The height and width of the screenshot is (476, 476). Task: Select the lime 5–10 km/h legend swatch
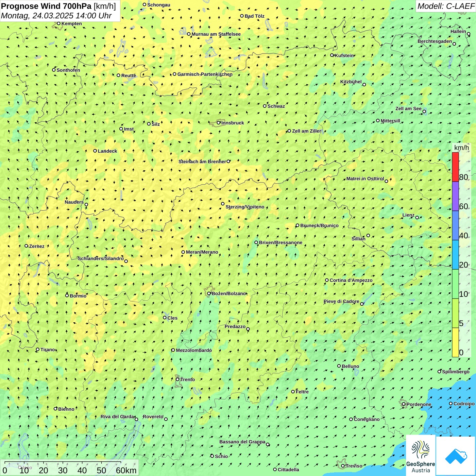point(455,313)
